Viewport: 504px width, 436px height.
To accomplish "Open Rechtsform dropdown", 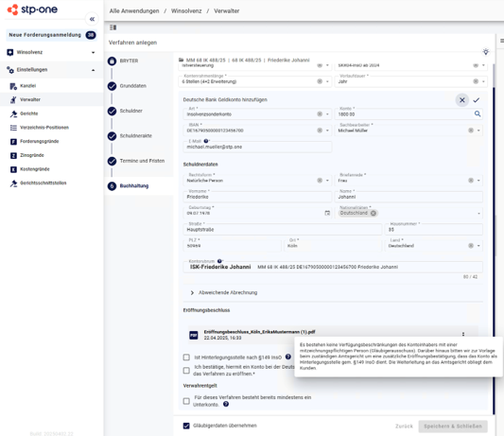I will (327, 181).
